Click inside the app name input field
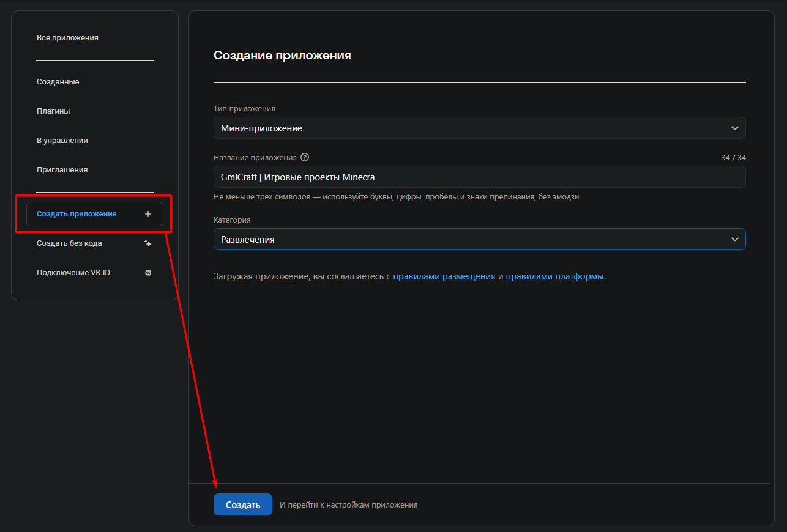 click(479, 176)
